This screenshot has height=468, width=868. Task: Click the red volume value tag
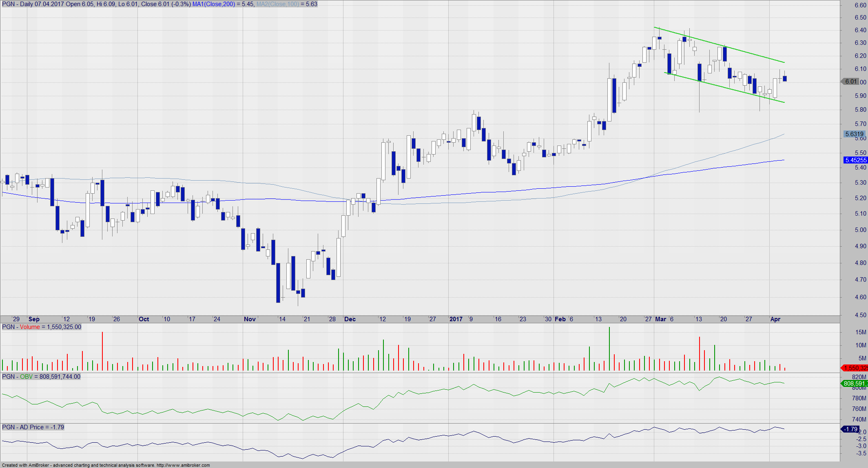coord(855,368)
